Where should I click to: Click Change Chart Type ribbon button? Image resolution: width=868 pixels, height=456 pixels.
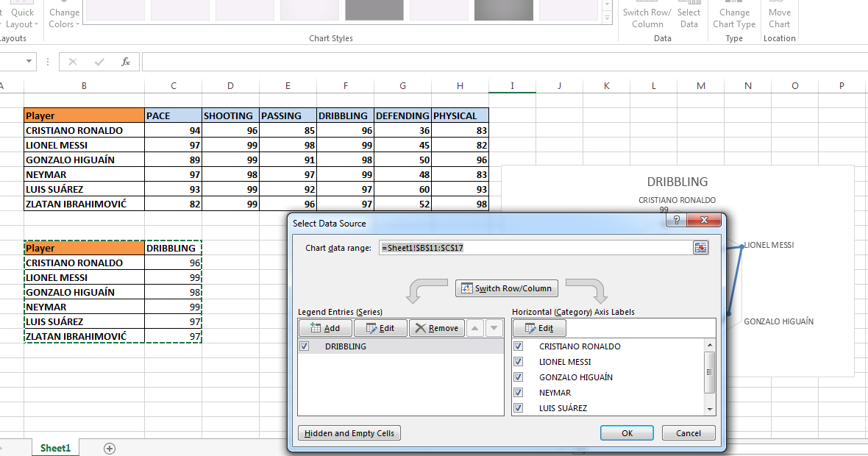[734, 18]
